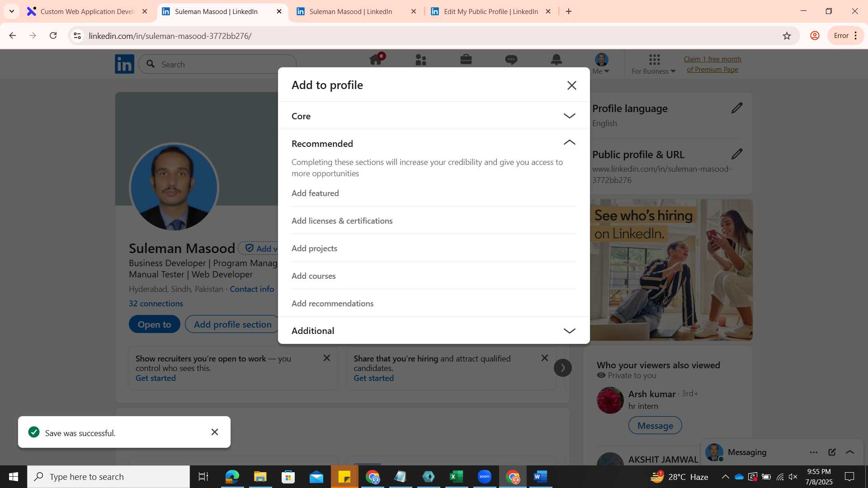Open the Messaging chat bubble nav icon

click(511, 60)
